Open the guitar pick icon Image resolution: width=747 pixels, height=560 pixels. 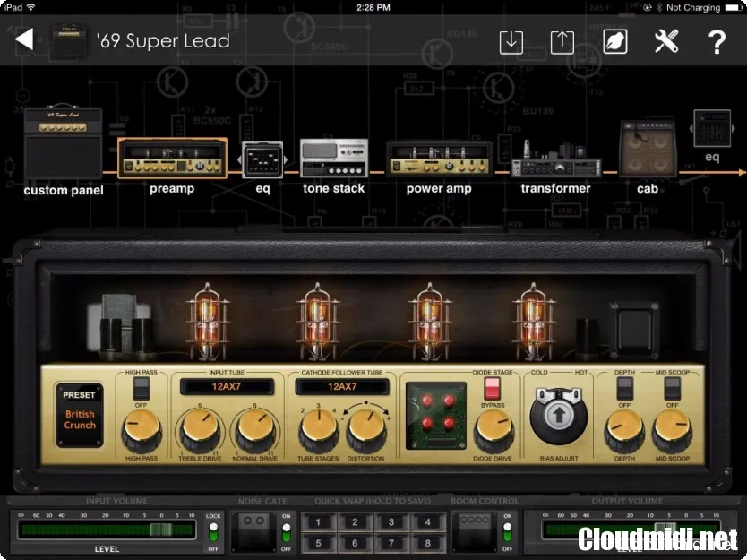click(614, 41)
